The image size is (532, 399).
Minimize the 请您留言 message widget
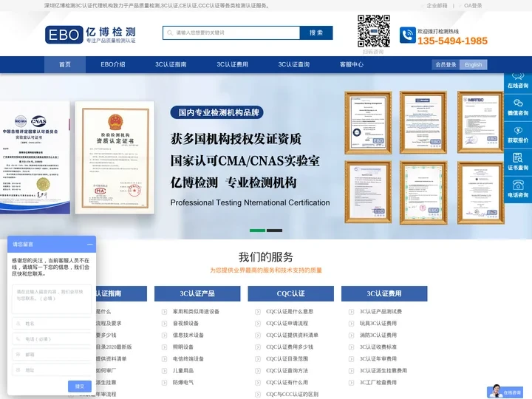[x=90, y=245]
